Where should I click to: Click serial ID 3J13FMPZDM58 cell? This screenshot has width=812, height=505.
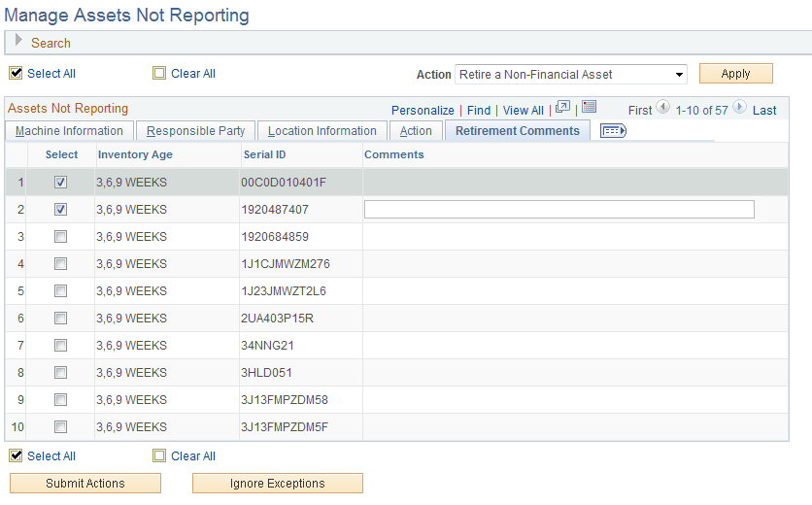click(x=285, y=400)
